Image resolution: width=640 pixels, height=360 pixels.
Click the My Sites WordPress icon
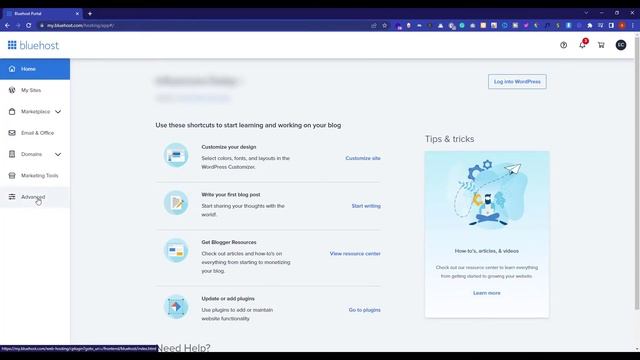click(12, 90)
